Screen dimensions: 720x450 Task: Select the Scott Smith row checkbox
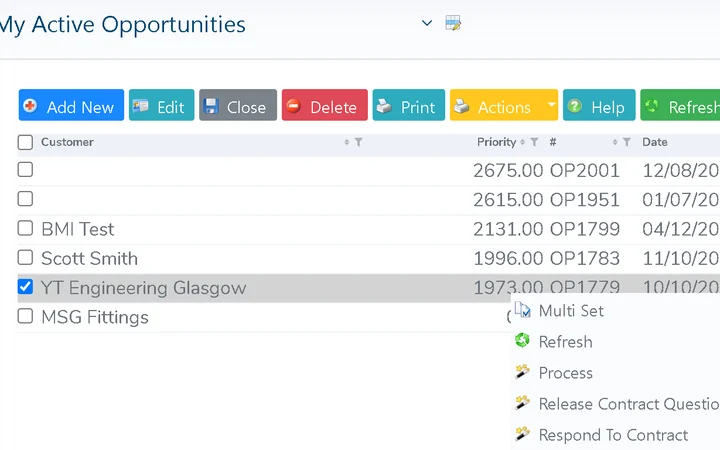tap(25, 258)
